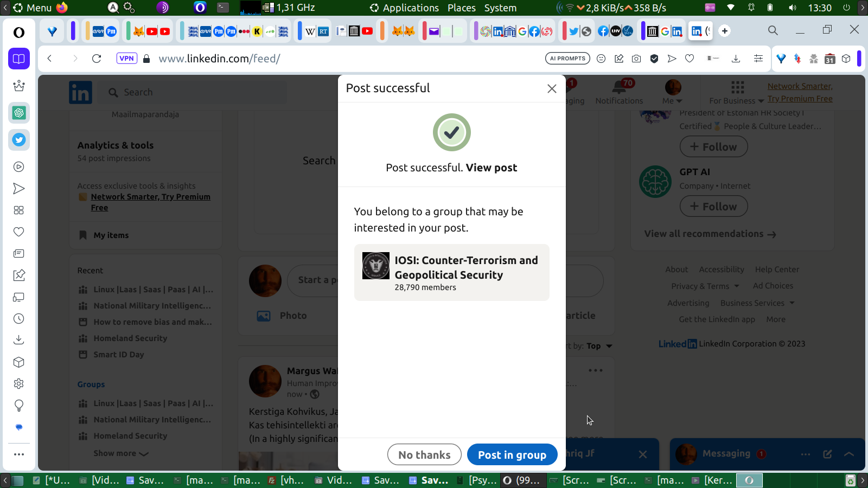Open Twitter in the Opera sidebar

click(19, 140)
